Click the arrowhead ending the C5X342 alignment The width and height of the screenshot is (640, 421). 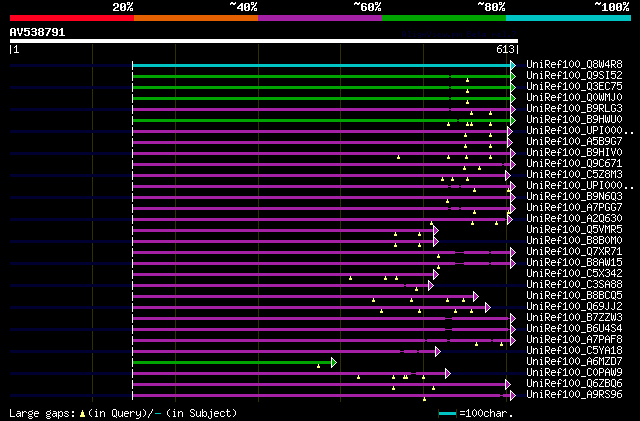[x=436, y=274]
